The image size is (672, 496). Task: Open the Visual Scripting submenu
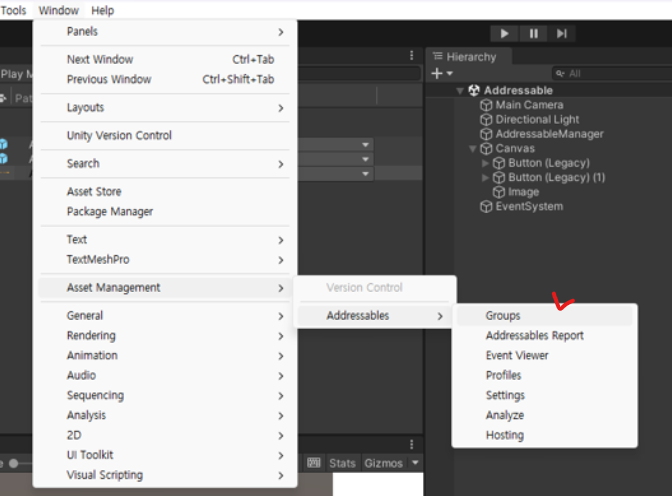pos(165,475)
